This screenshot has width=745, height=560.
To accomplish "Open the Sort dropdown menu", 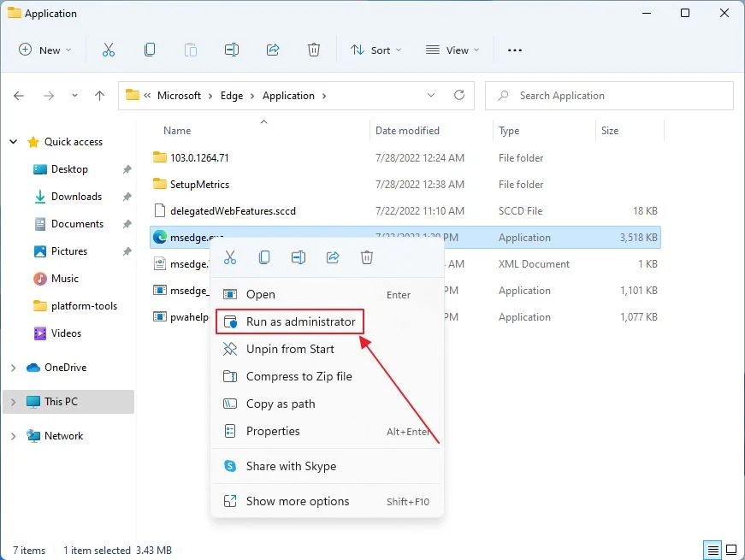I will click(x=376, y=50).
